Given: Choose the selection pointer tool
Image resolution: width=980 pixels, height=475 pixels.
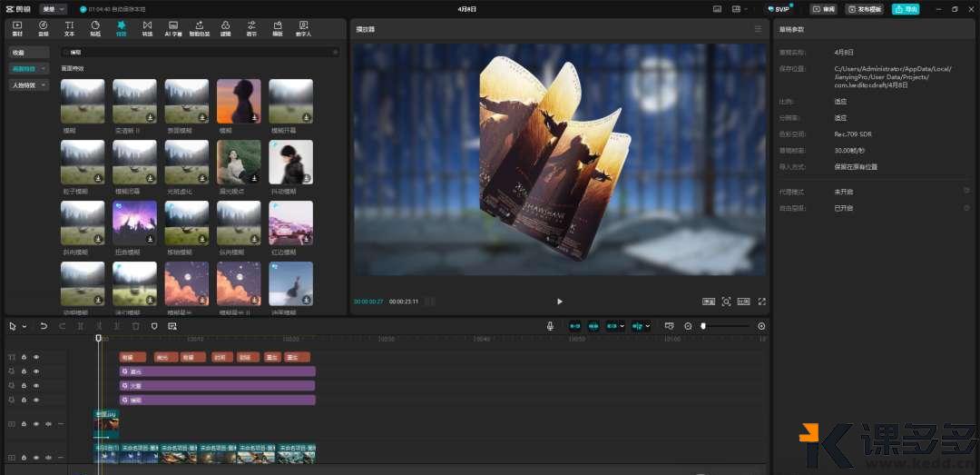Looking at the screenshot, I should [x=13, y=326].
